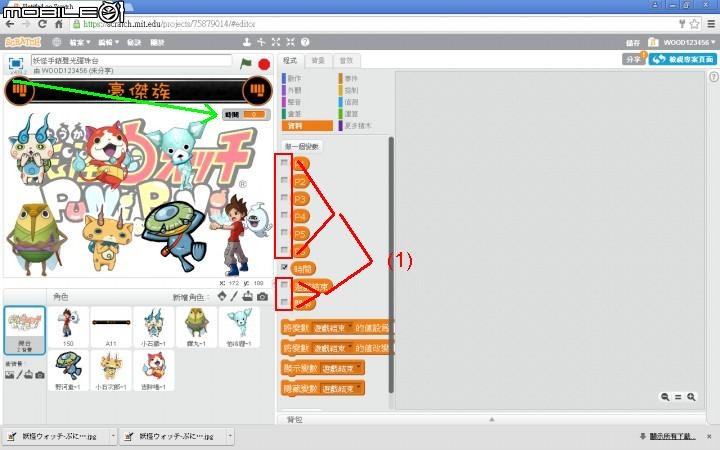Select the 外觀 (Looks) block category
This screenshot has height=450, width=720.
(x=307, y=90)
